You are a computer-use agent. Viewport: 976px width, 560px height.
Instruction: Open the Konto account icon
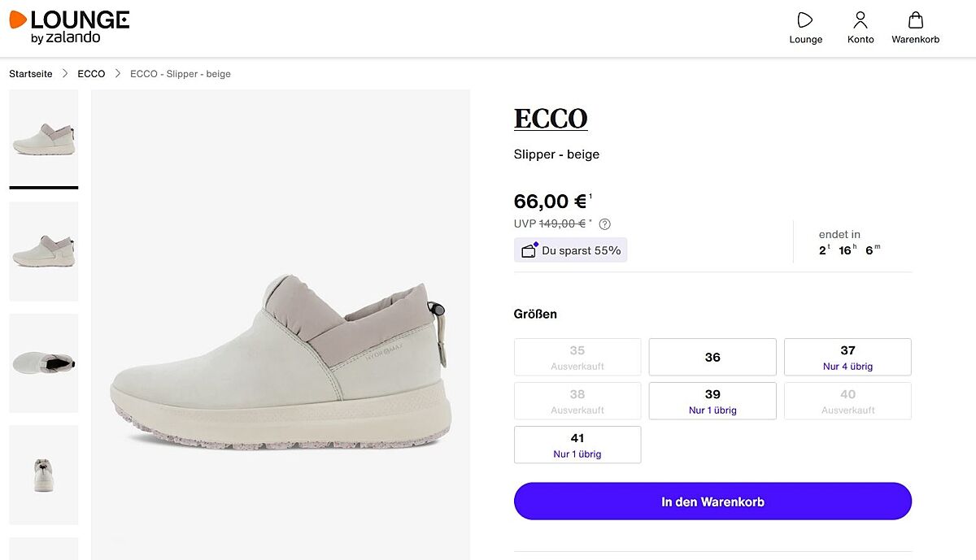(x=861, y=20)
